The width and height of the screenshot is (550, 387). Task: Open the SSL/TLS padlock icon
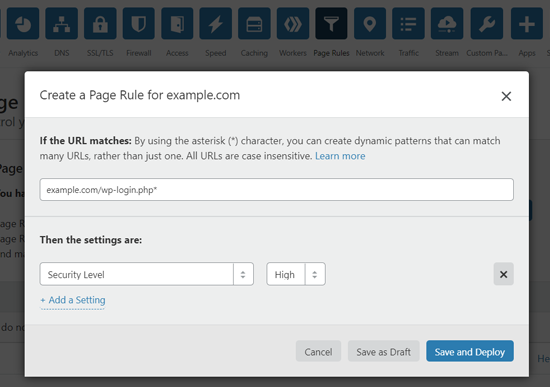click(x=100, y=24)
